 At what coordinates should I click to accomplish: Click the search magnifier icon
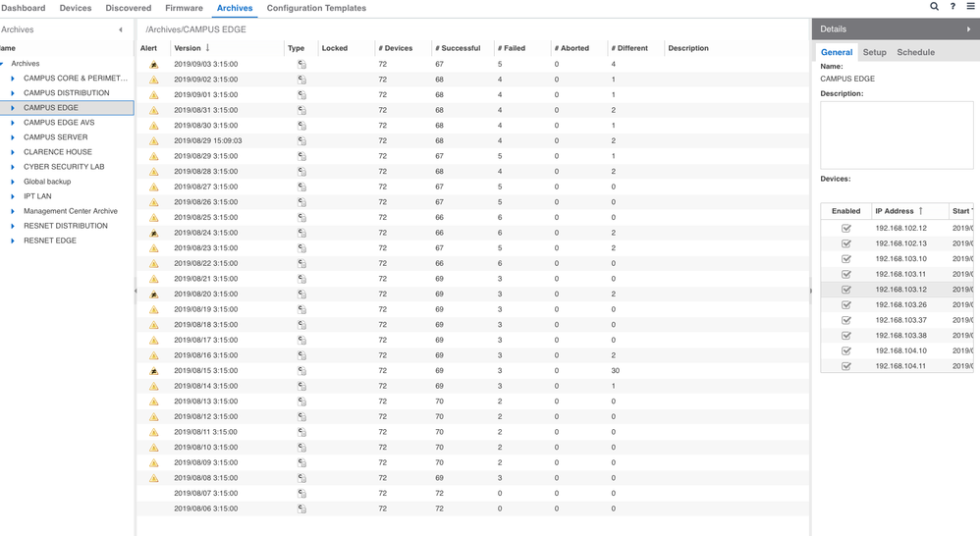pyautogui.click(x=934, y=7)
